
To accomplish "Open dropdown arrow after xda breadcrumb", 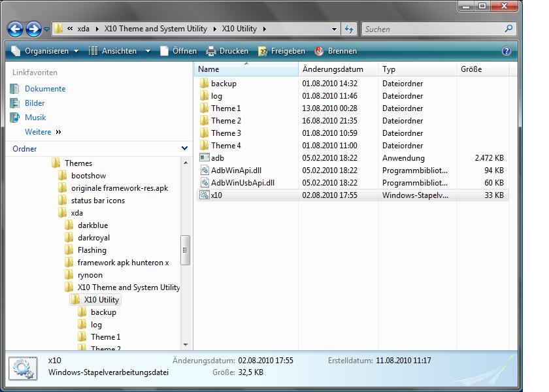I will coord(97,29).
